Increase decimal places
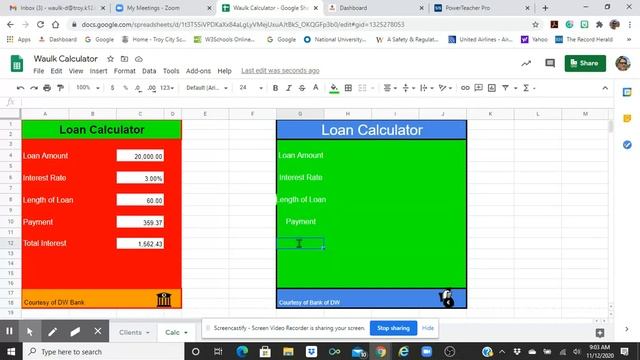The width and height of the screenshot is (640, 360). tap(152, 88)
